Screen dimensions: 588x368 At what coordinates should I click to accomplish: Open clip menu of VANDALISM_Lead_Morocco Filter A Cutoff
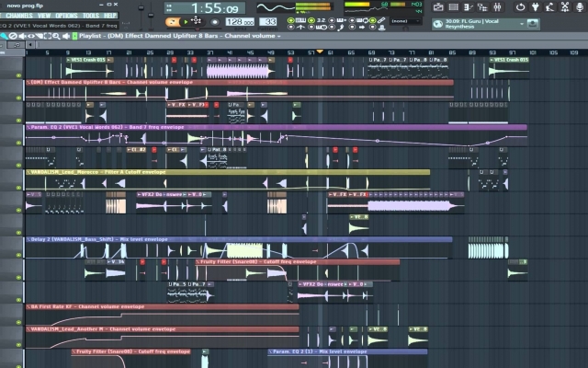tap(28, 172)
